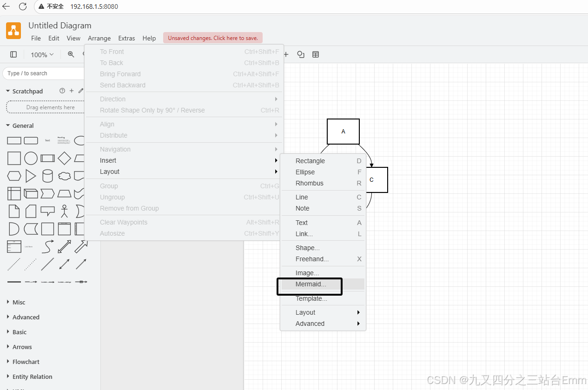Select node A on the canvas

coord(343,132)
